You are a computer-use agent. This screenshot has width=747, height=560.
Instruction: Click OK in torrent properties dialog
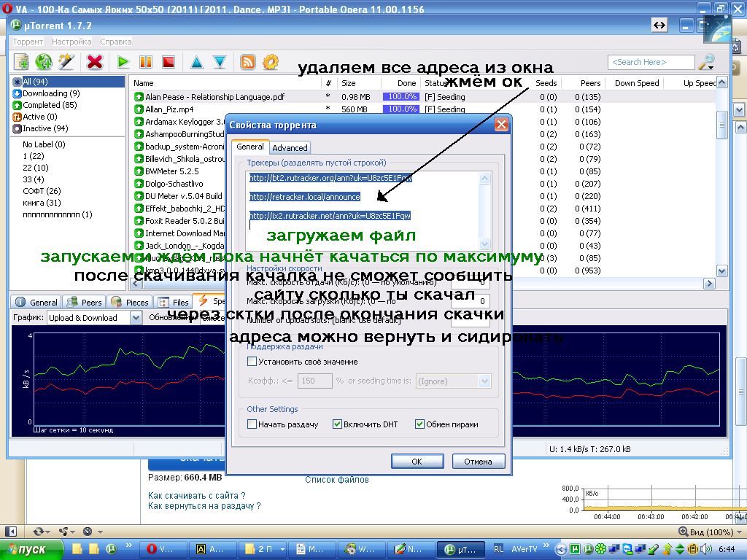point(417,462)
